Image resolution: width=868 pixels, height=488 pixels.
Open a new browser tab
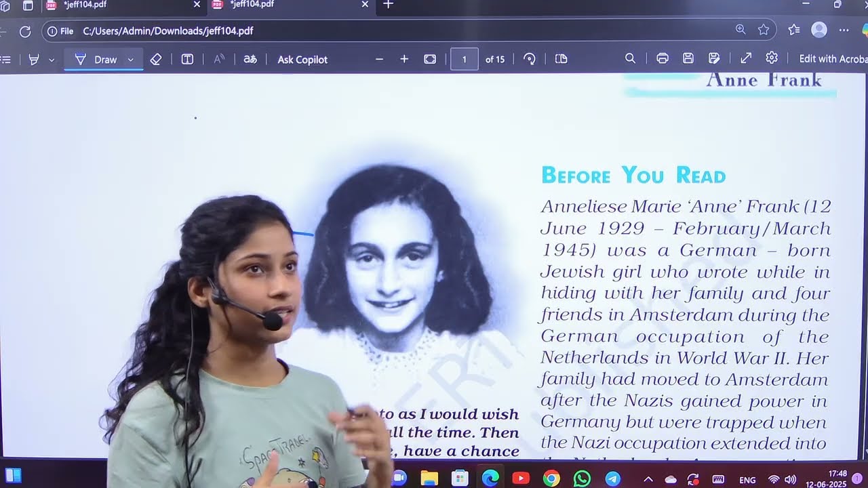(388, 4)
